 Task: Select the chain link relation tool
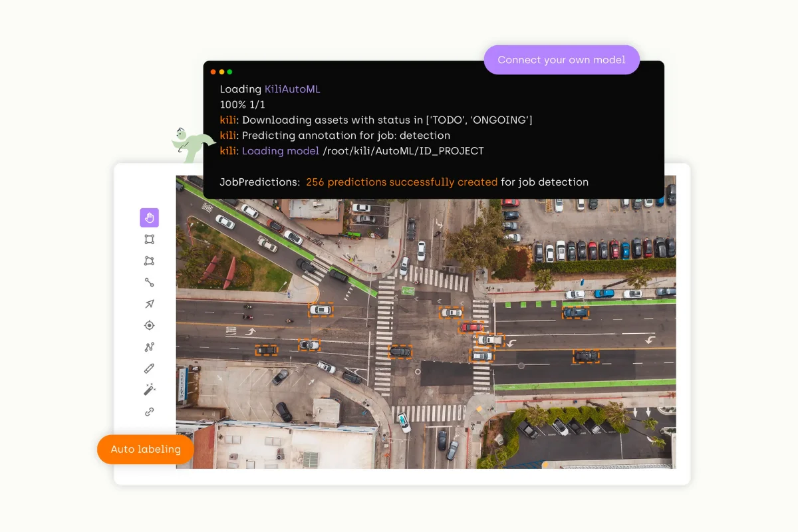(x=149, y=412)
